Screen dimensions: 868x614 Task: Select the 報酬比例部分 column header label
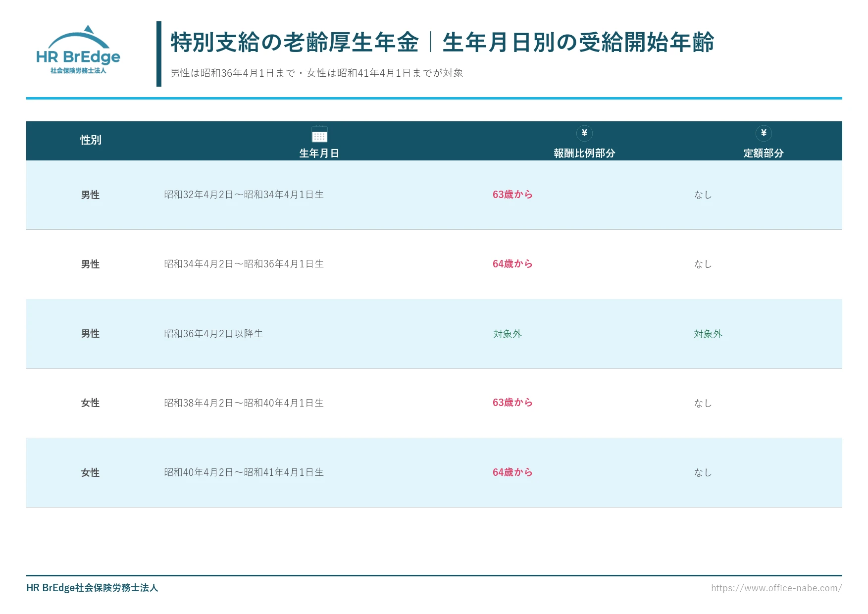584,153
